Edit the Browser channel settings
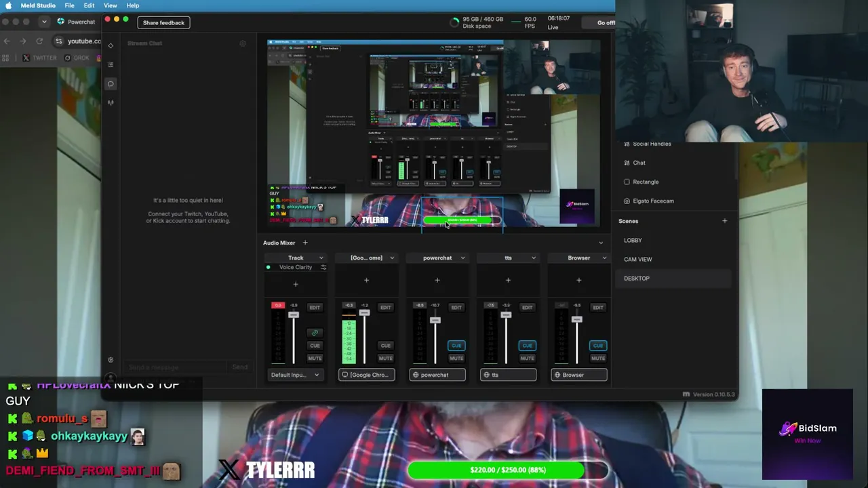Viewport: 868px width, 488px height. pos(597,307)
